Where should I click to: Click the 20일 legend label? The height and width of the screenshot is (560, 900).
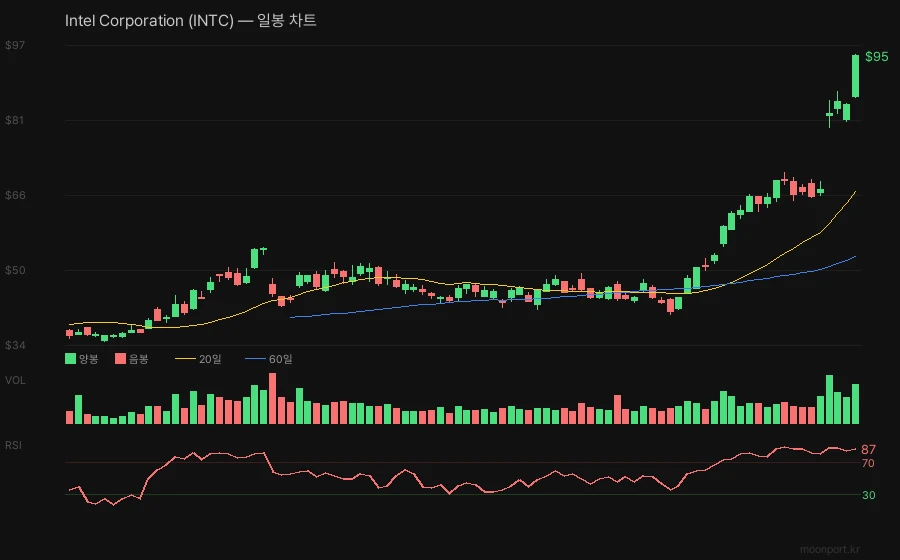click(x=210, y=359)
